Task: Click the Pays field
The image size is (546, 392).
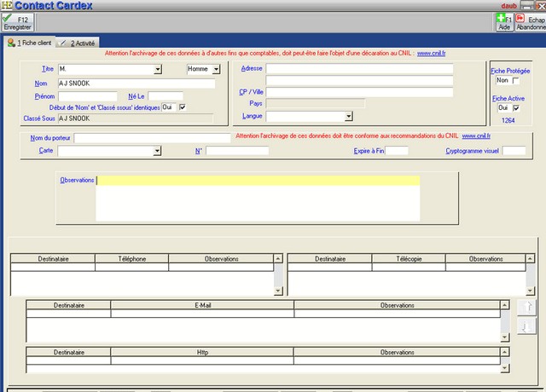Action: click(315, 104)
